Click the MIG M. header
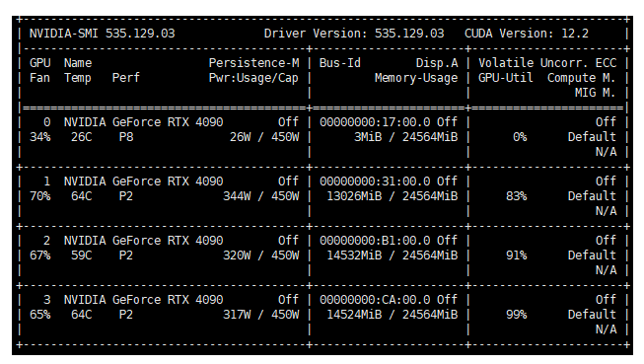The image size is (644, 364). (x=595, y=93)
